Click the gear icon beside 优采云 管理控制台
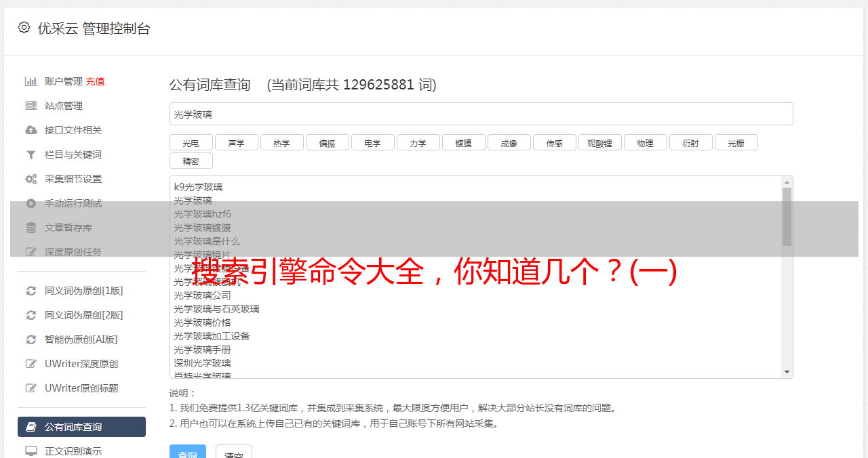This screenshot has height=458, width=868. [24, 28]
